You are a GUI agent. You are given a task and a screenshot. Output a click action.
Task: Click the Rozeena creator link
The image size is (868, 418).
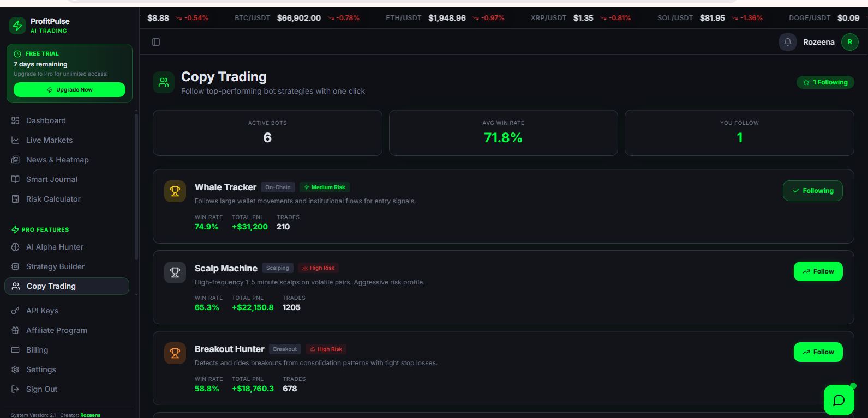tap(91, 415)
